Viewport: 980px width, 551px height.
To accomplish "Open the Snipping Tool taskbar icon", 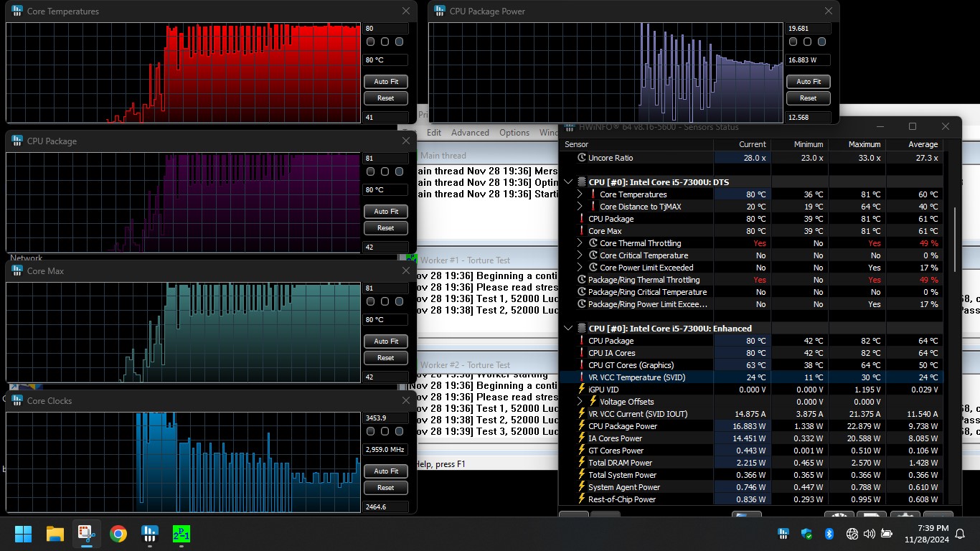I will pyautogui.click(x=87, y=534).
